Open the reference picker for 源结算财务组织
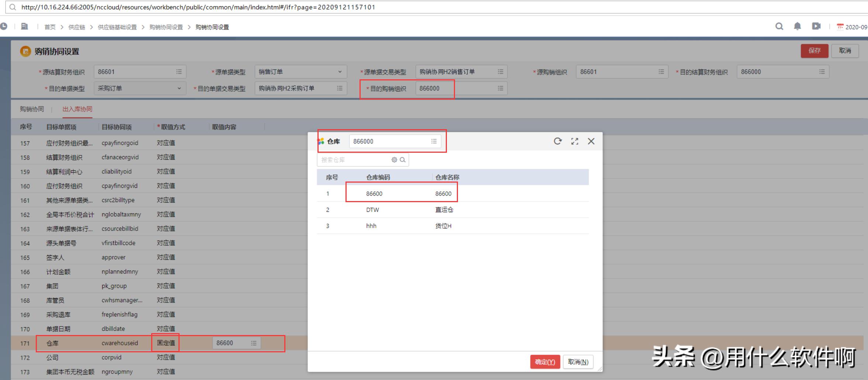The image size is (868, 380). tap(180, 72)
